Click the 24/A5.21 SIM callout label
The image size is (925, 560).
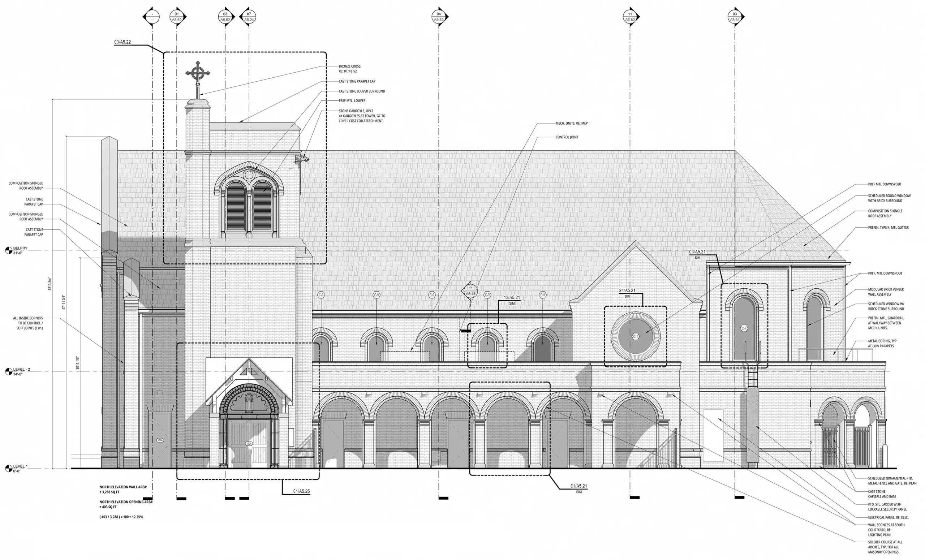pos(627,293)
